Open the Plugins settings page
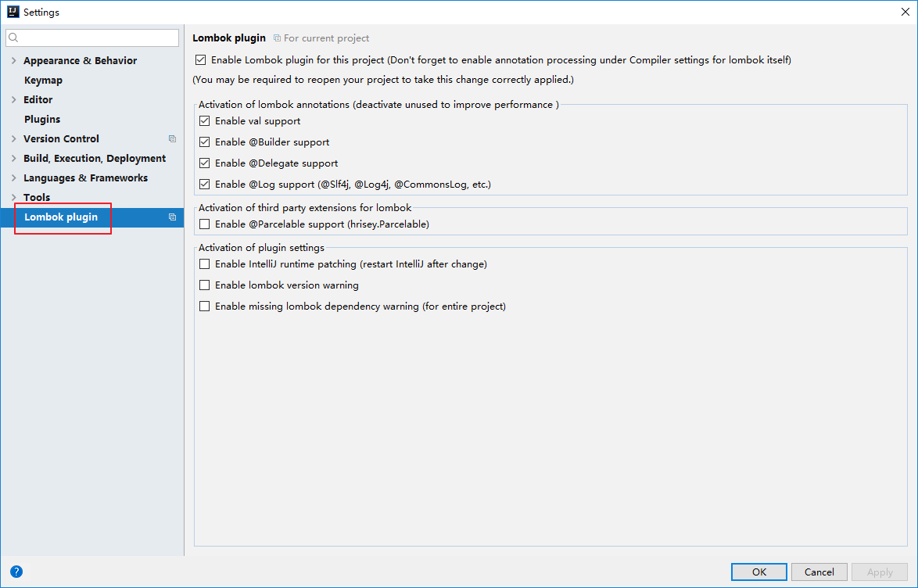Viewport: 918px width, 588px height. (42, 120)
